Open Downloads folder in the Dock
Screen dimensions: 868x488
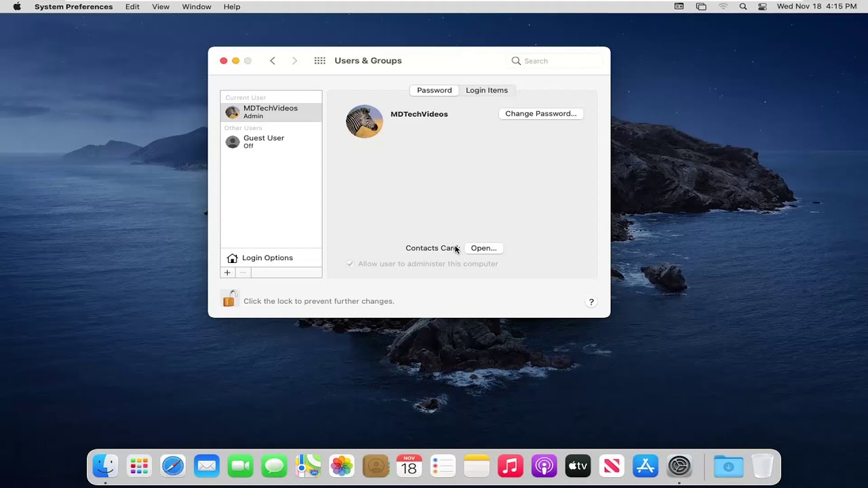(728, 466)
